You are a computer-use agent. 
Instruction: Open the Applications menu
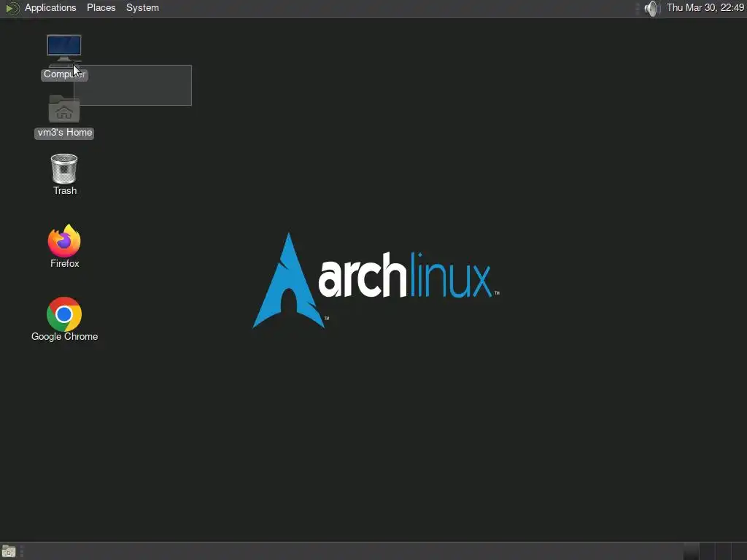[50, 7]
